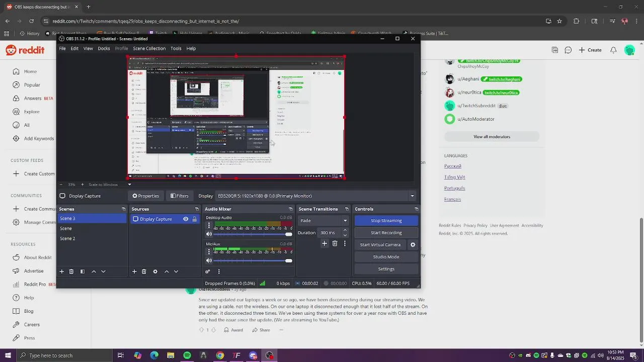The height and width of the screenshot is (362, 644).
Task: Undock the Scenes panel
Action: [123, 209]
